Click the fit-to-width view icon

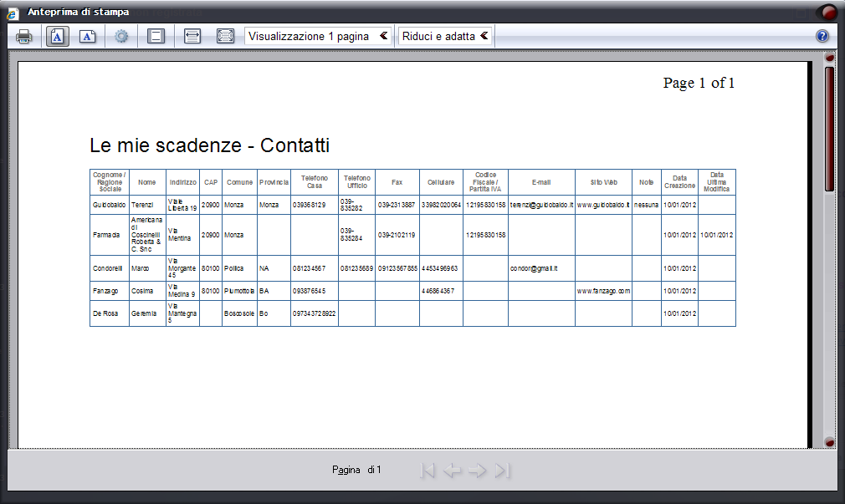(192, 37)
